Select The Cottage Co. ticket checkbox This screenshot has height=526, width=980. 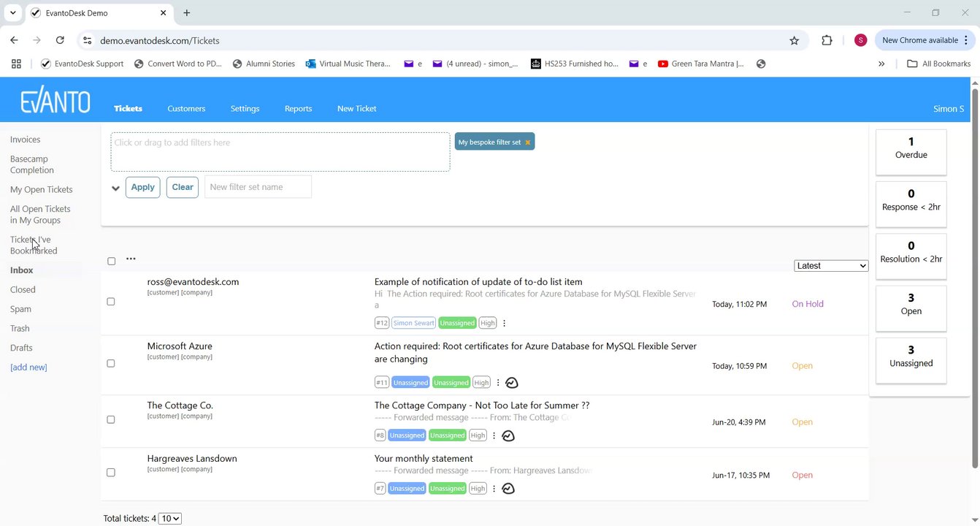(x=111, y=419)
